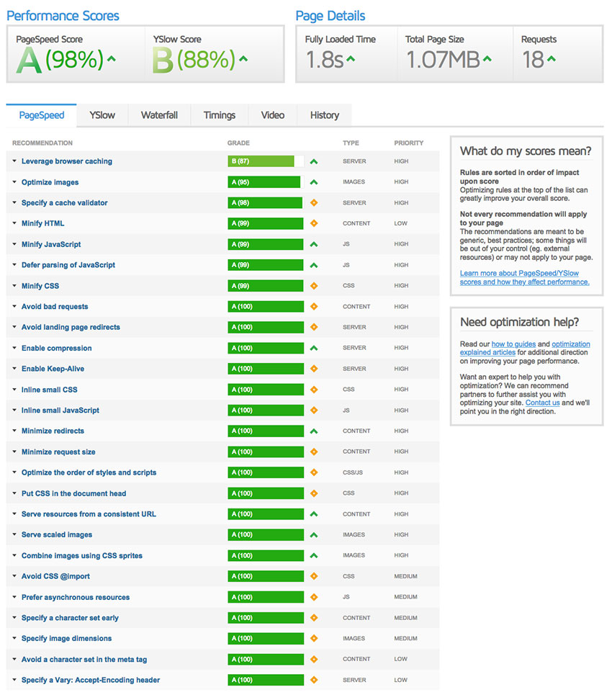Click orange diamond icon in Inline small CSS row
612x700 pixels.
tap(314, 390)
